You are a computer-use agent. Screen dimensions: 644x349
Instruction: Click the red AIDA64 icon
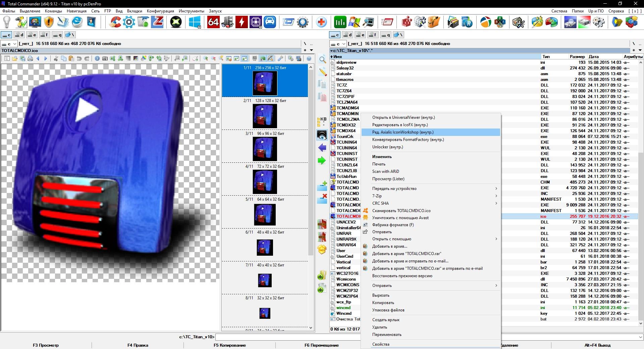(213, 22)
